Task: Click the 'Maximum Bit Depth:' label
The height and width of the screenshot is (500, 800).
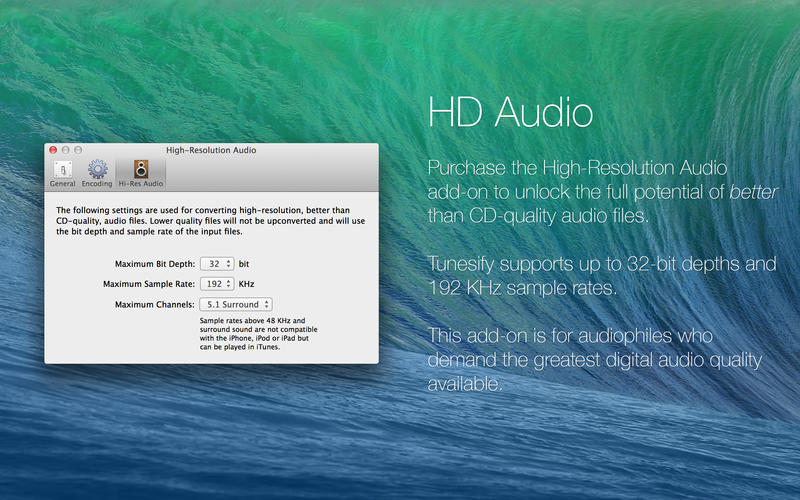Action: pos(155,264)
